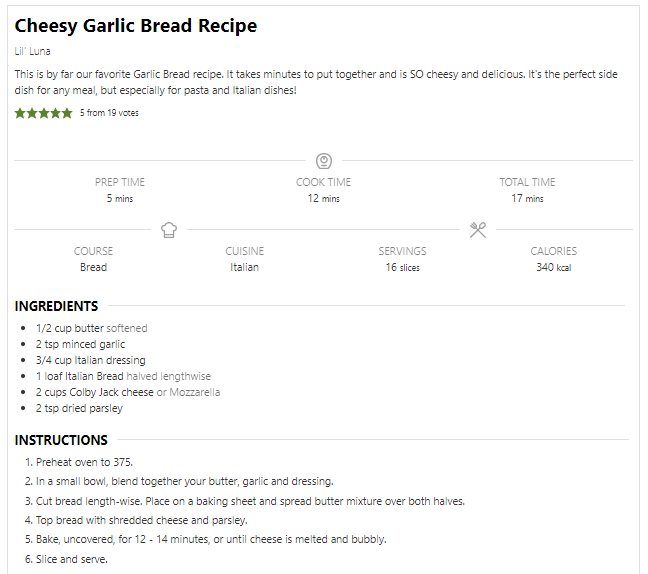
Task: Click the Instructions section heading
Action: [x=61, y=440]
